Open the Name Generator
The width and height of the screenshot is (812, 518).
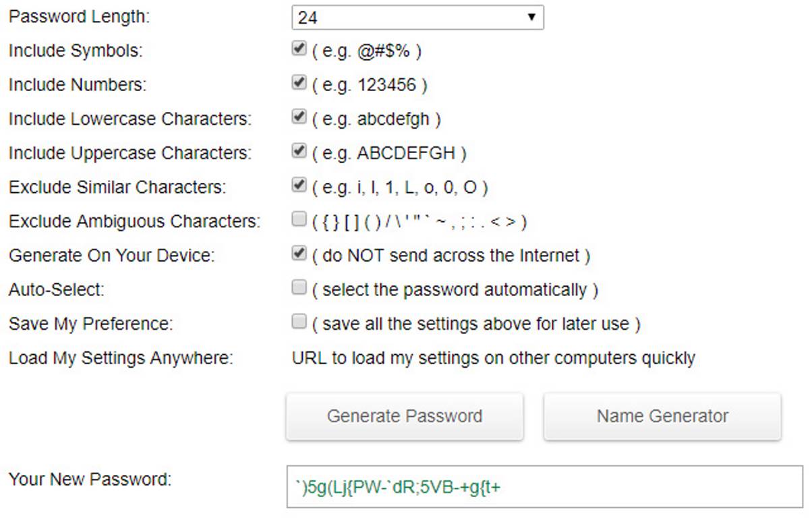662,416
